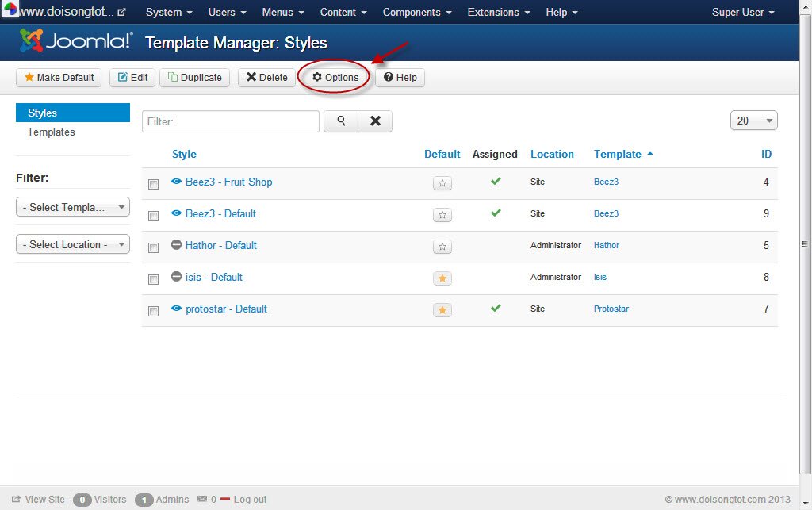Click the Protostar template link
The height and width of the screenshot is (510, 812).
point(611,309)
